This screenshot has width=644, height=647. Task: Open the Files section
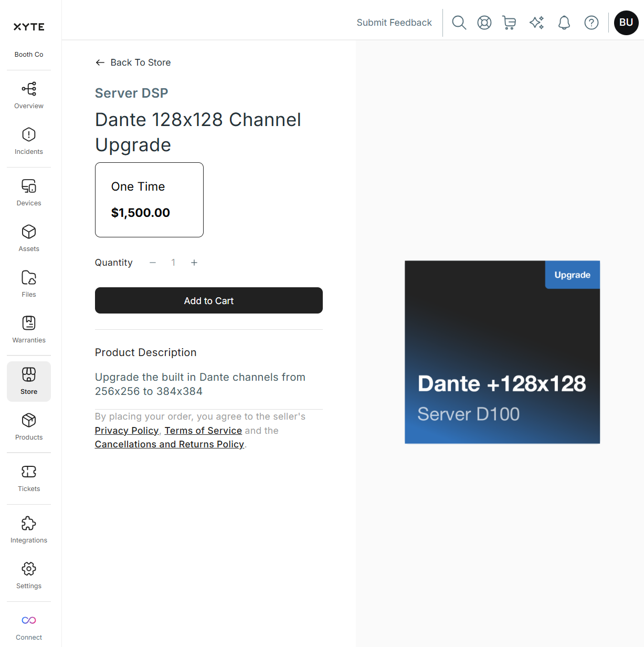point(29,284)
